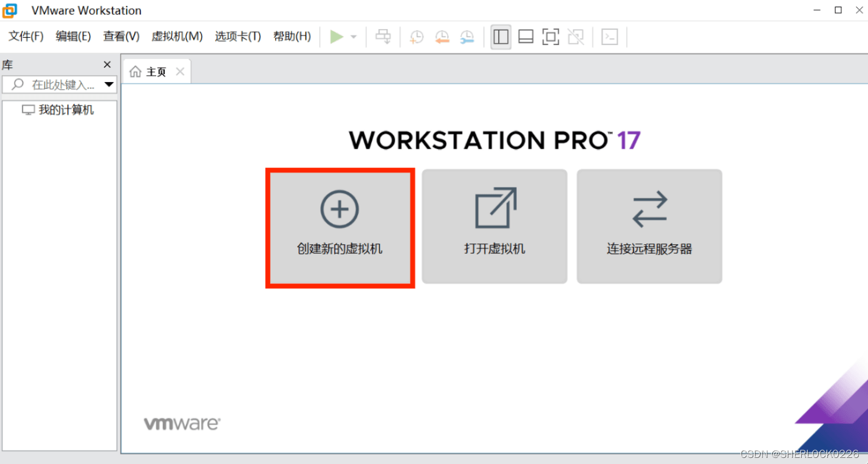Open the 编辑(E) menu
868x464 pixels.
73,36
